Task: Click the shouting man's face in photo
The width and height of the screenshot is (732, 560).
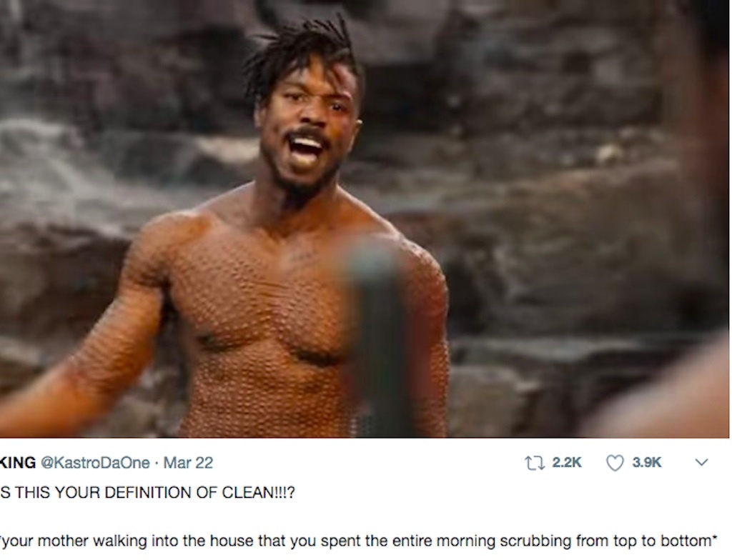Action: tap(308, 131)
